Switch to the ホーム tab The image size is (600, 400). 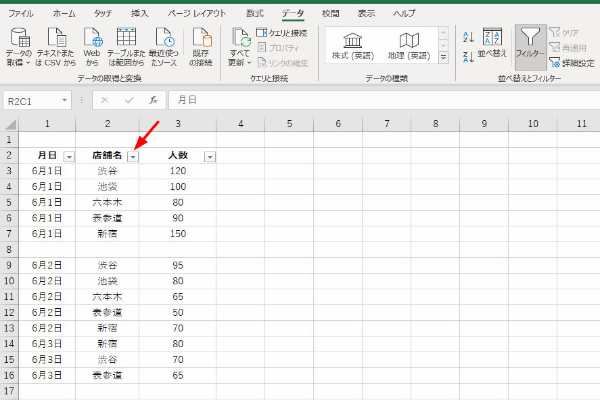click(x=63, y=13)
